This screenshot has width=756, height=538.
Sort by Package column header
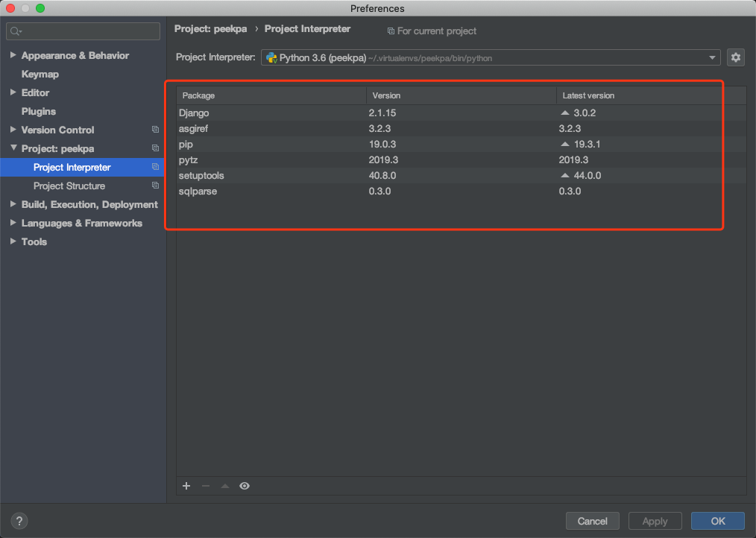tap(271, 95)
